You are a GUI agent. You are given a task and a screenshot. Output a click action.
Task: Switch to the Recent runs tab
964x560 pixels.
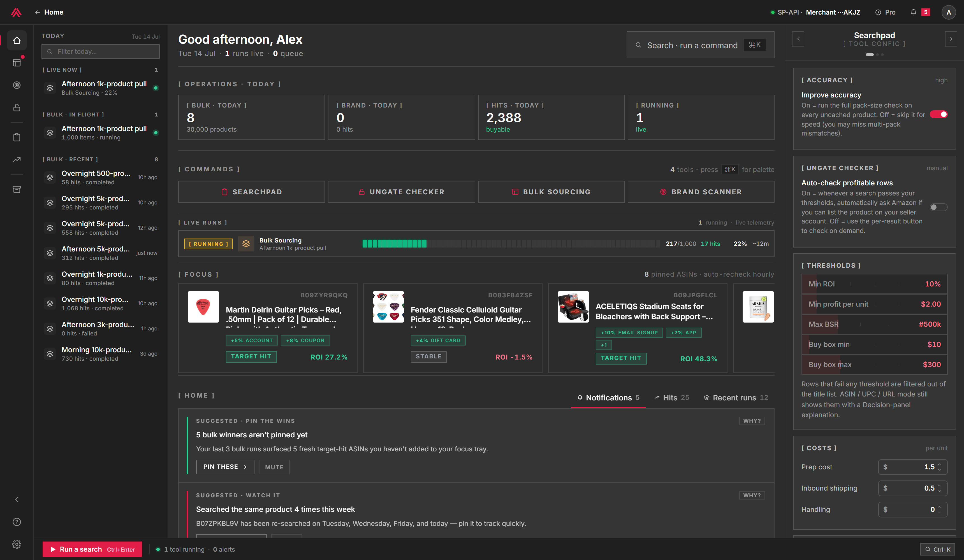click(736, 398)
